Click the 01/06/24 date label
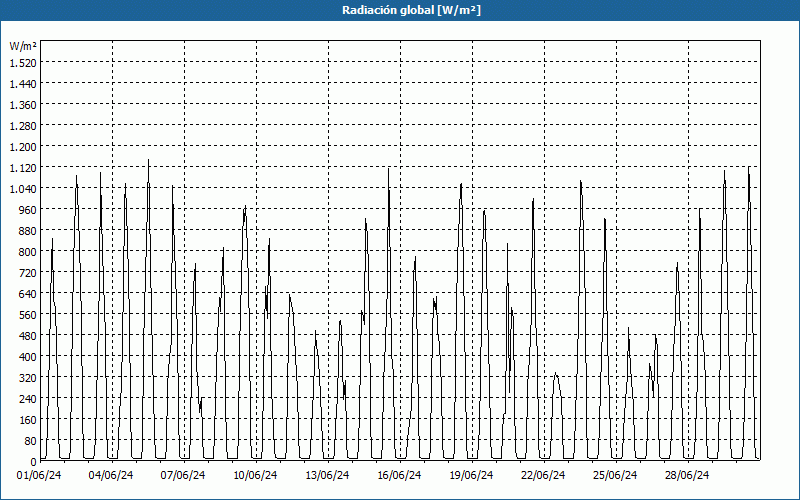The height and width of the screenshot is (500, 800). coord(39,476)
